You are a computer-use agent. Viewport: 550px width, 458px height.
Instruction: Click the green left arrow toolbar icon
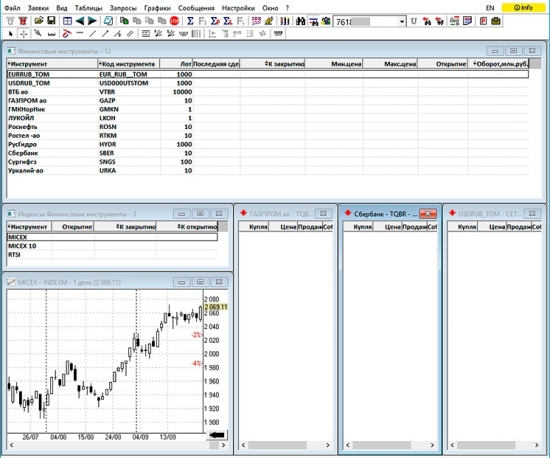pyautogui.click(x=80, y=21)
